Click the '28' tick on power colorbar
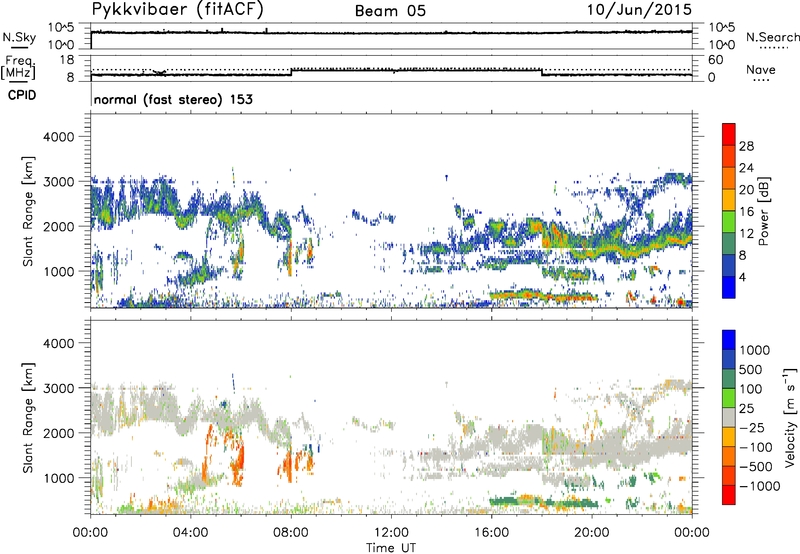The image size is (800, 554). pyautogui.click(x=746, y=146)
